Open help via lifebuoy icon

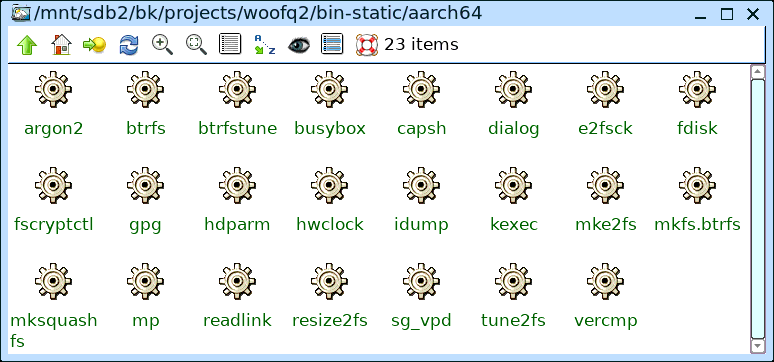coord(367,45)
